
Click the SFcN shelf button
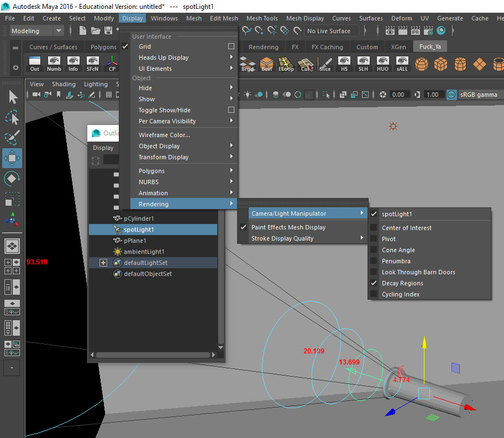[x=93, y=64]
